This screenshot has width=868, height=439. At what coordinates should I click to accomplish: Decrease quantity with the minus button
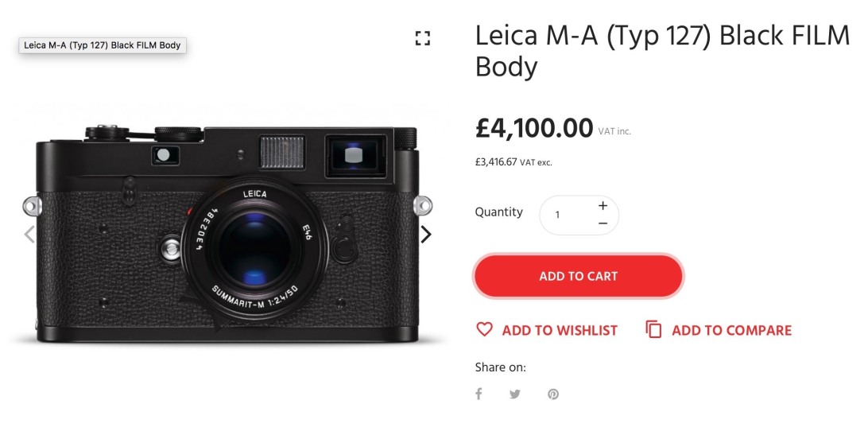[603, 223]
